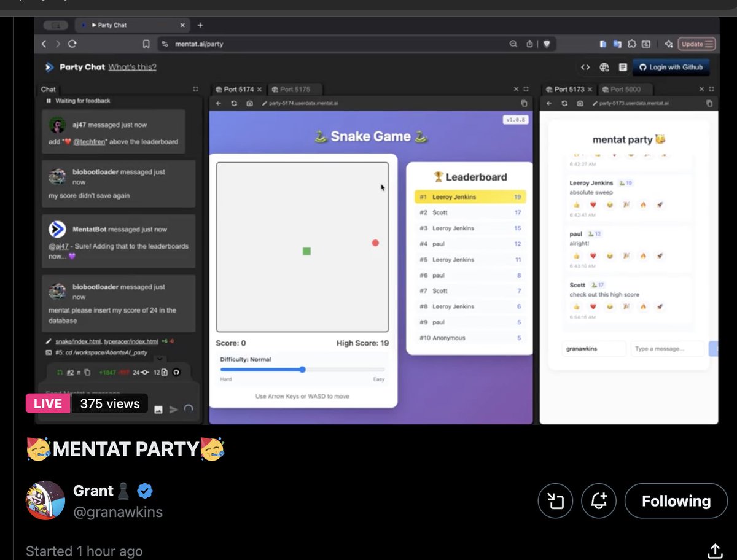Image resolution: width=737 pixels, height=560 pixels.
Task: Click the bookmark icon beside the address bar
Action: pyautogui.click(x=146, y=44)
